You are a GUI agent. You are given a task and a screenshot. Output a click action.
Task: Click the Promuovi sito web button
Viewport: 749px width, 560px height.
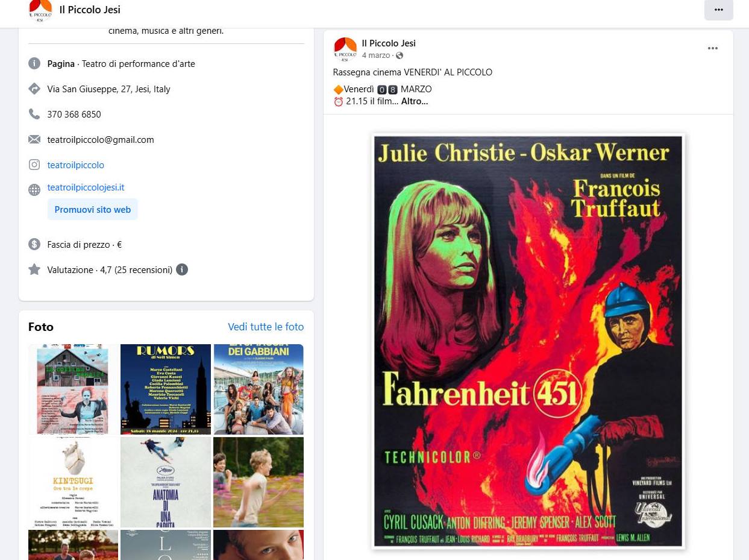[x=93, y=210]
